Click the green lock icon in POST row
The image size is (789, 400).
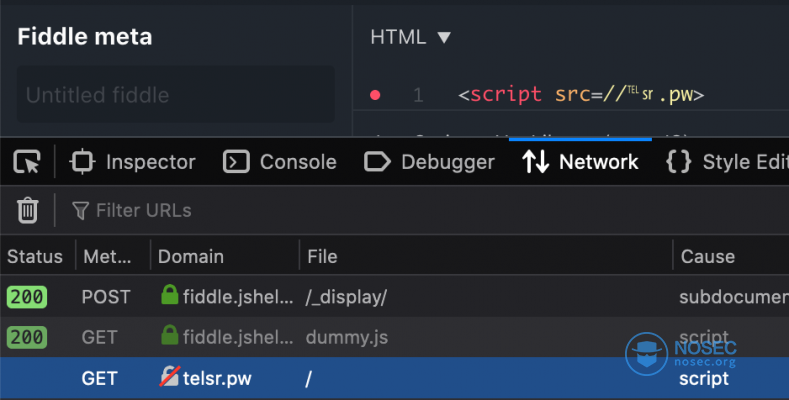[169, 296]
